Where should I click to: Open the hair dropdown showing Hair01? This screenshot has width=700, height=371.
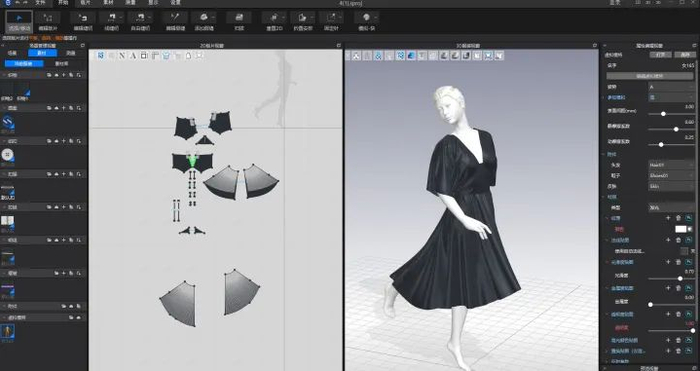[671, 165]
